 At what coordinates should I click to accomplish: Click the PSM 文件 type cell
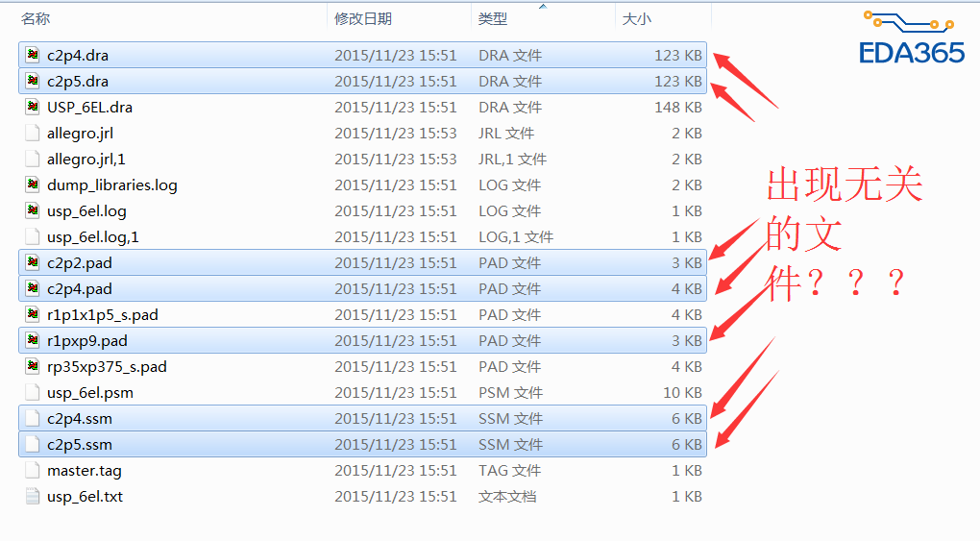pos(510,393)
